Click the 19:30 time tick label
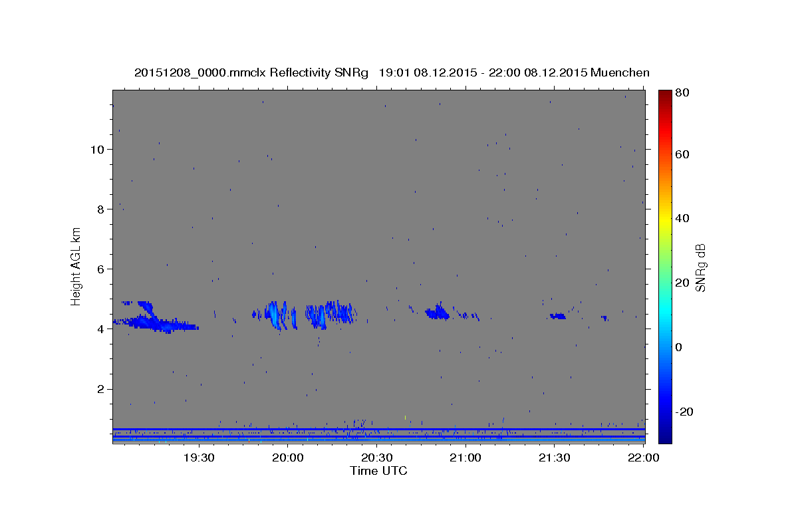The image size is (798, 532). point(199,458)
